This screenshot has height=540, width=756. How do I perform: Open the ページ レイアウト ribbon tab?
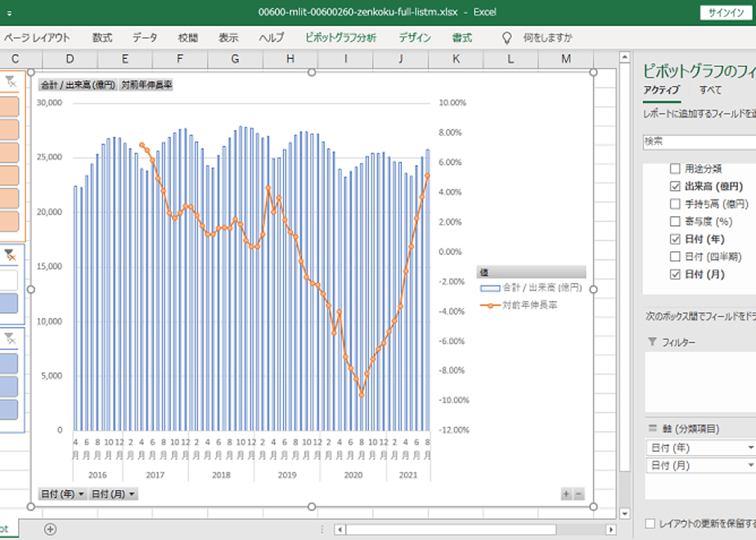[37, 38]
